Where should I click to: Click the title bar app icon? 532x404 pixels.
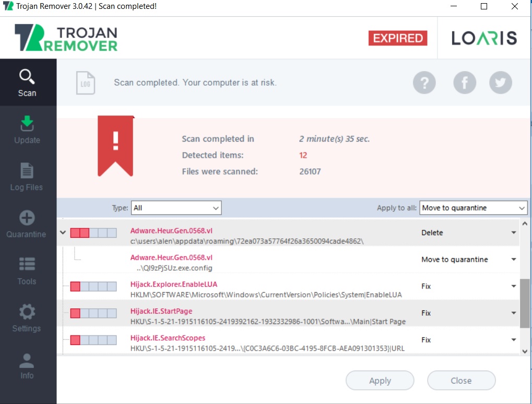pyautogui.click(x=8, y=6)
